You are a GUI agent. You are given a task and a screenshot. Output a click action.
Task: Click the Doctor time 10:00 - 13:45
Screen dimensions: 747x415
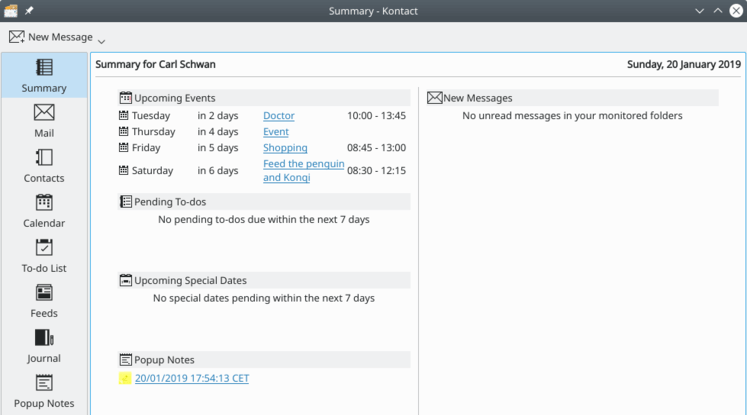tap(376, 115)
